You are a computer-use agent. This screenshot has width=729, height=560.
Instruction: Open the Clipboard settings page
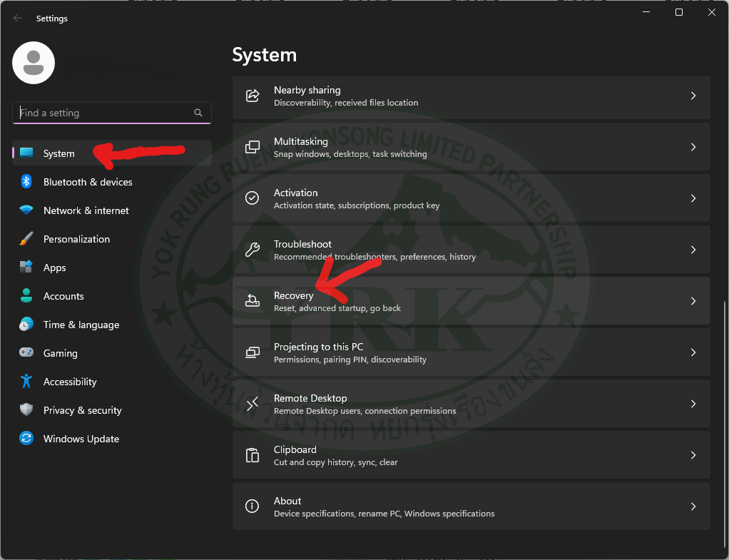[471, 455]
